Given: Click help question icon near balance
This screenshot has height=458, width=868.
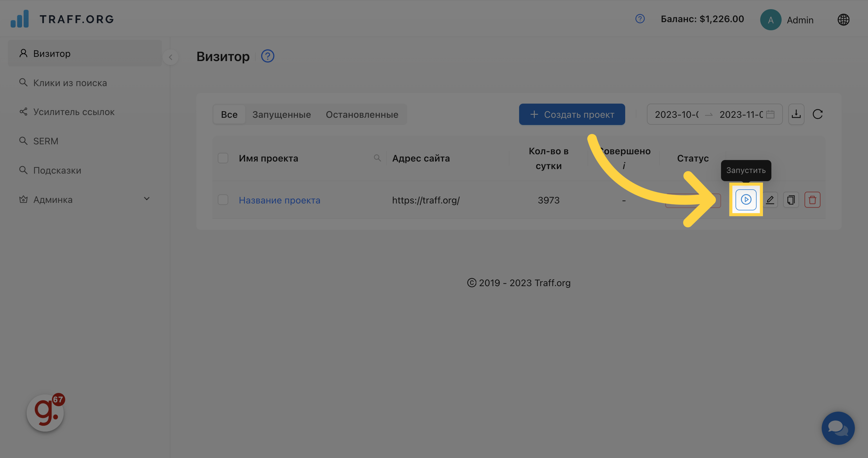Looking at the screenshot, I should click(x=639, y=19).
